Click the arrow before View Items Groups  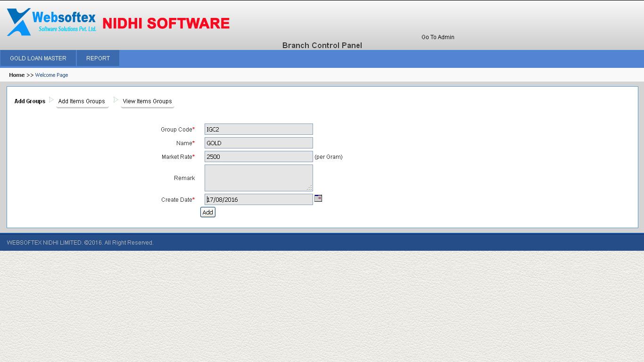tap(116, 99)
